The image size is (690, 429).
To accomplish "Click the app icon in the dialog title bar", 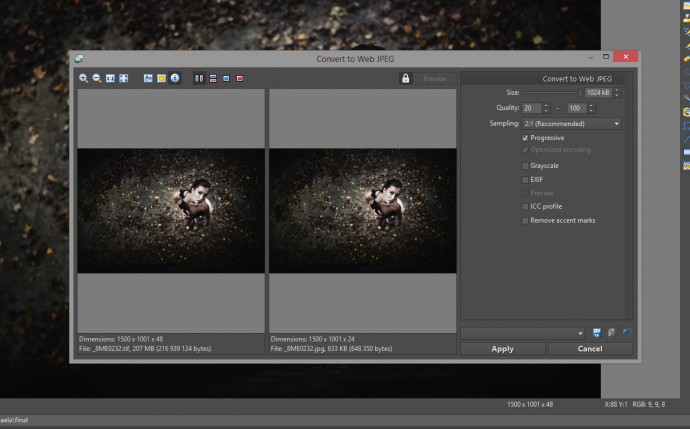I will (79, 59).
